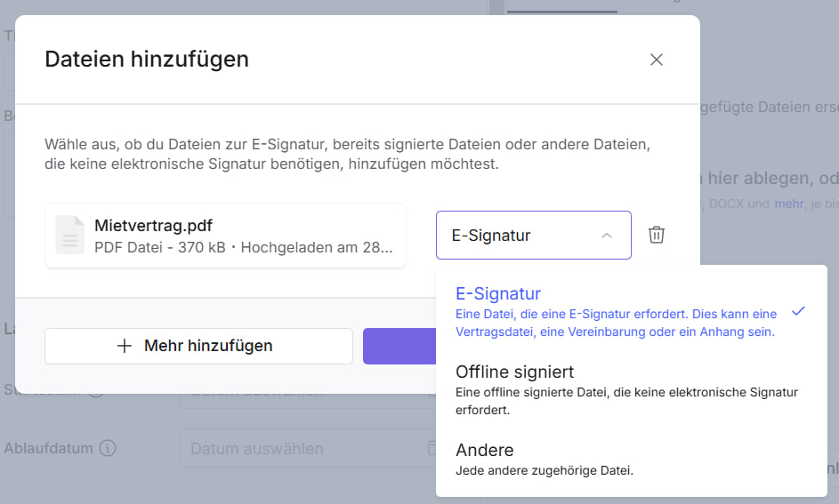This screenshot has width=839, height=504.
Task: Click the checkmark beside the E-Signatur option
Action: click(798, 311)
